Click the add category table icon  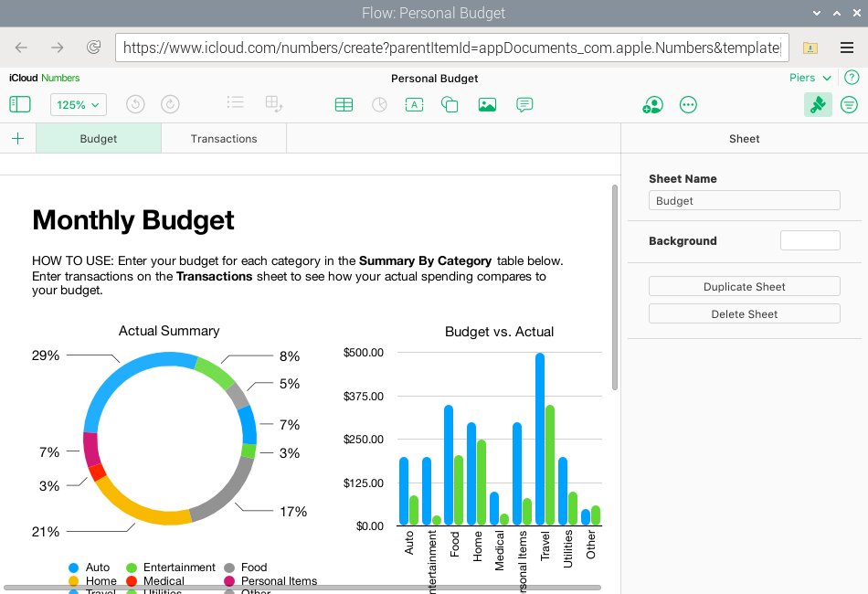click(x=274, y=103)
